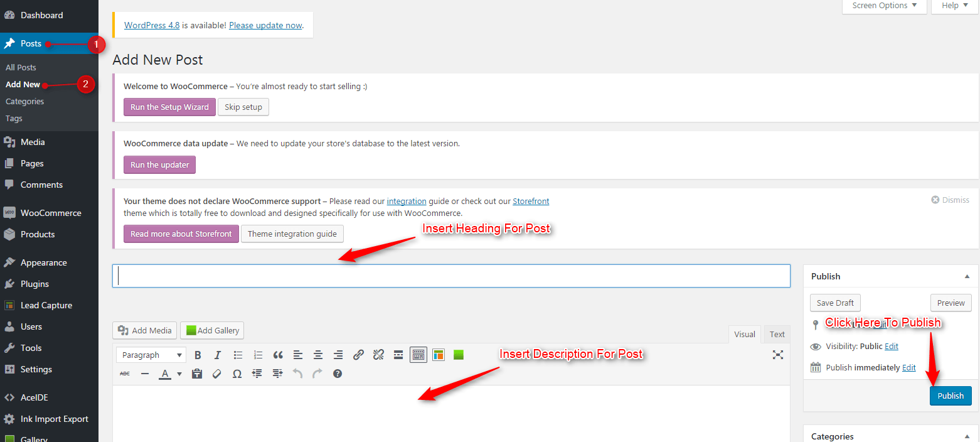Apply bold formatting in the editor toolbar

coord(198,355)
